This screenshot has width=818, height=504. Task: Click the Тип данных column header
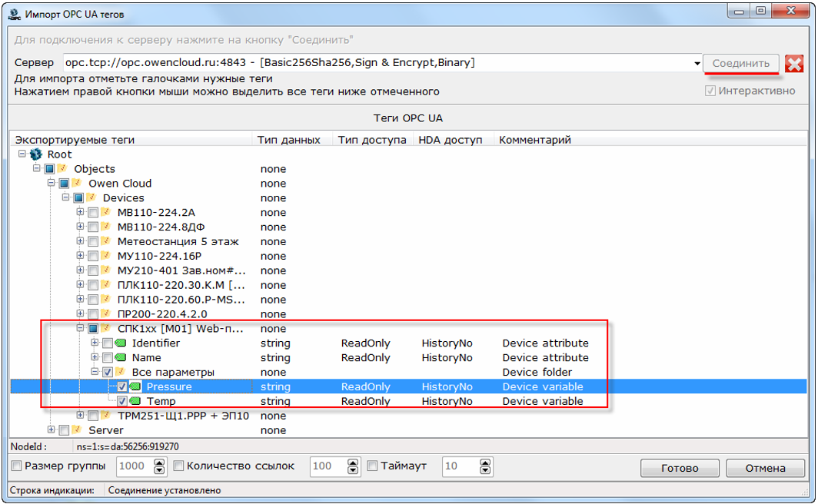[288, 140]
